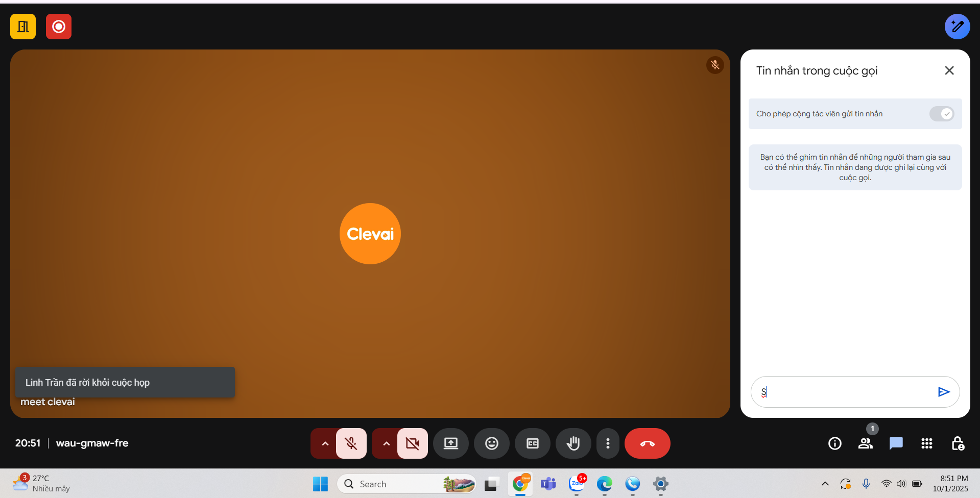Open Zalo from taskbar
The image size is (980, 498).
click(x=577, y=484)
